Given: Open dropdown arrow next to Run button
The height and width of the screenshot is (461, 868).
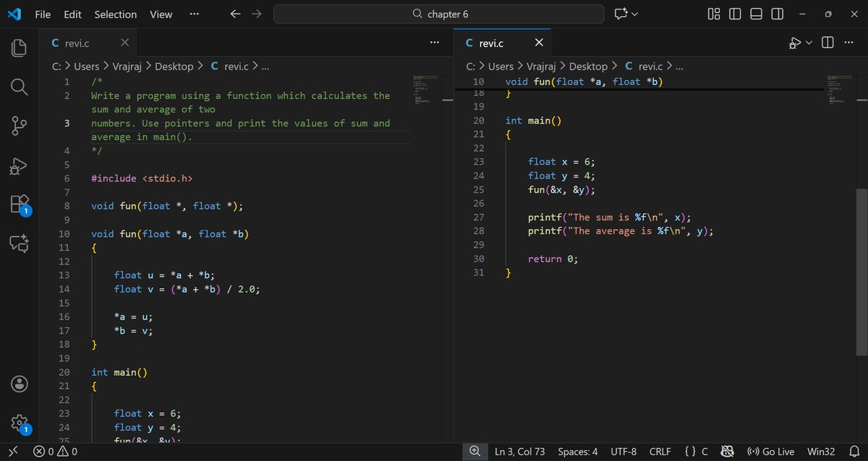Looking at the screenshot, I should tap(809, 43).
